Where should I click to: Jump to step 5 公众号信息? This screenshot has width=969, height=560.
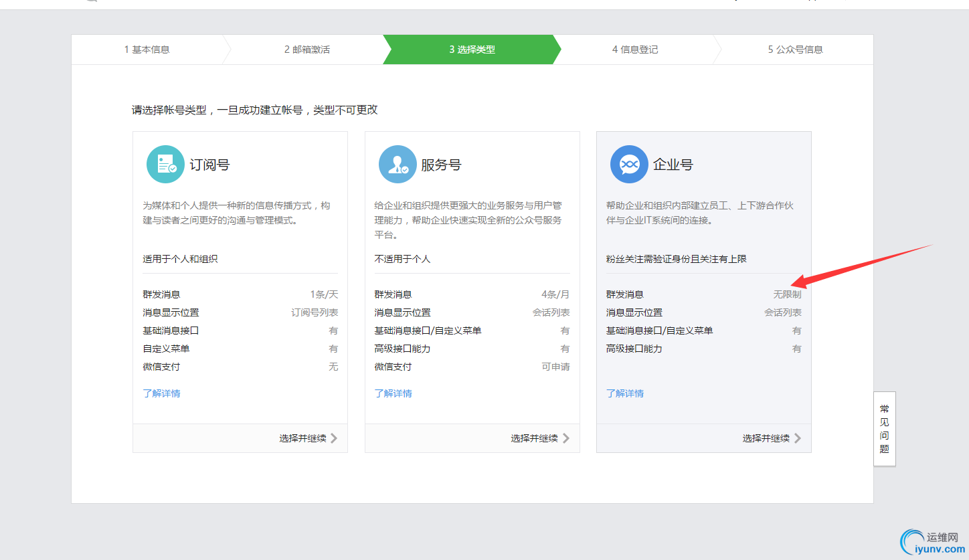[795, 50]
